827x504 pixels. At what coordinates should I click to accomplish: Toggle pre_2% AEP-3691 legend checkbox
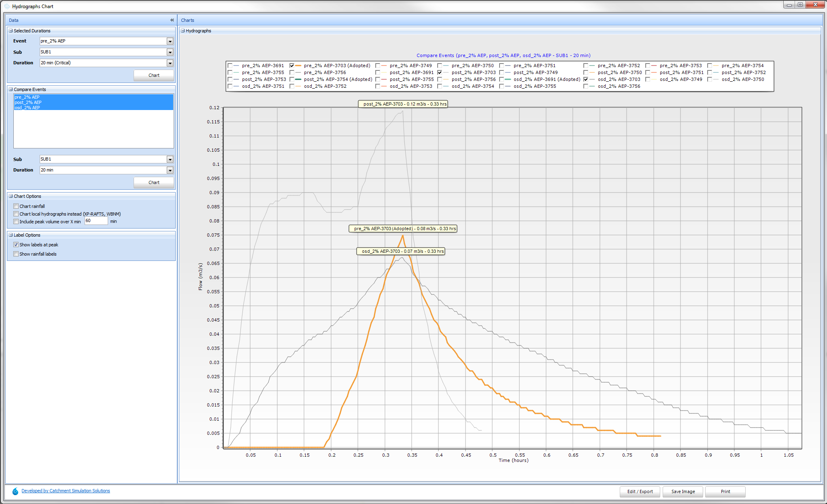click(x=230, y=66)
